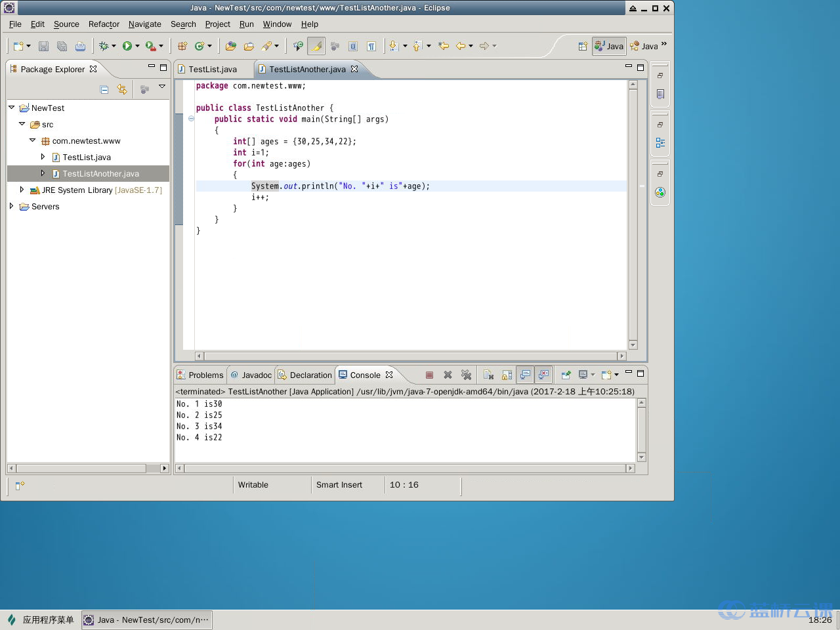Toggle Pin Console button
Screen dimensions: 840x630
point(566,375)
